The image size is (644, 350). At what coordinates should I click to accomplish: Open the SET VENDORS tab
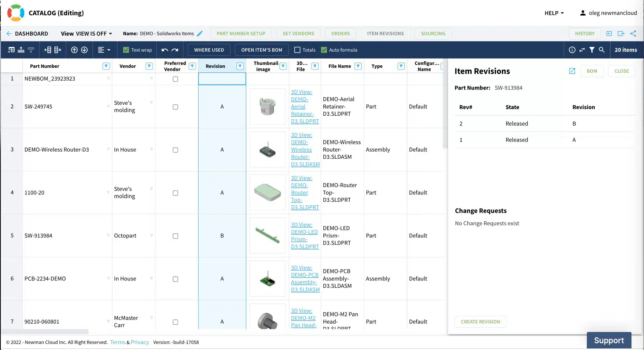click(x=298, y=34)
